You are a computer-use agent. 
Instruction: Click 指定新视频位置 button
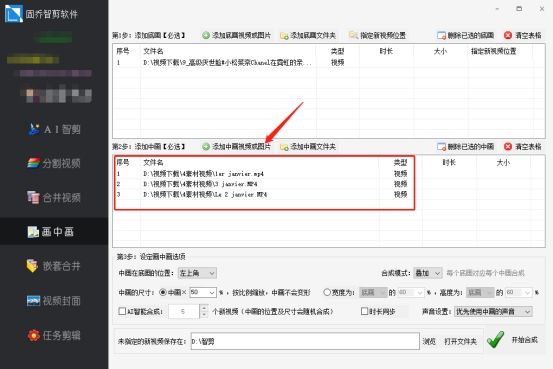[377, 35]
